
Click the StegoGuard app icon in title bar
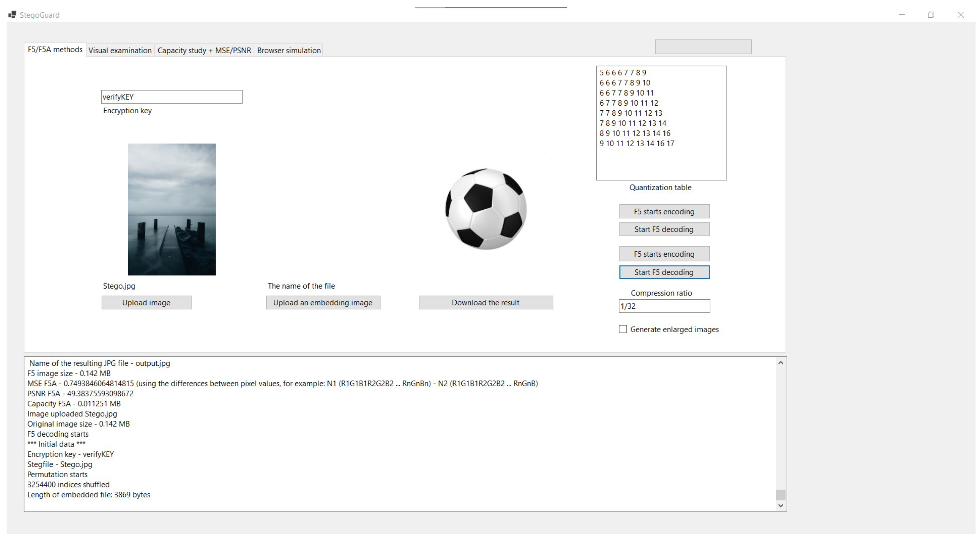(12, 15)
